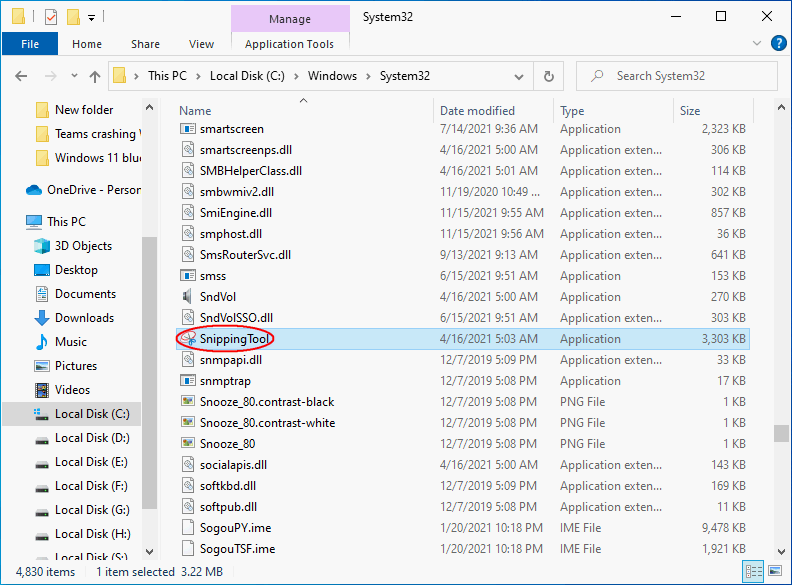Switch to Large icons view in status bar
This screenshot has height=585, width=792.
click(x=775, y=571)
